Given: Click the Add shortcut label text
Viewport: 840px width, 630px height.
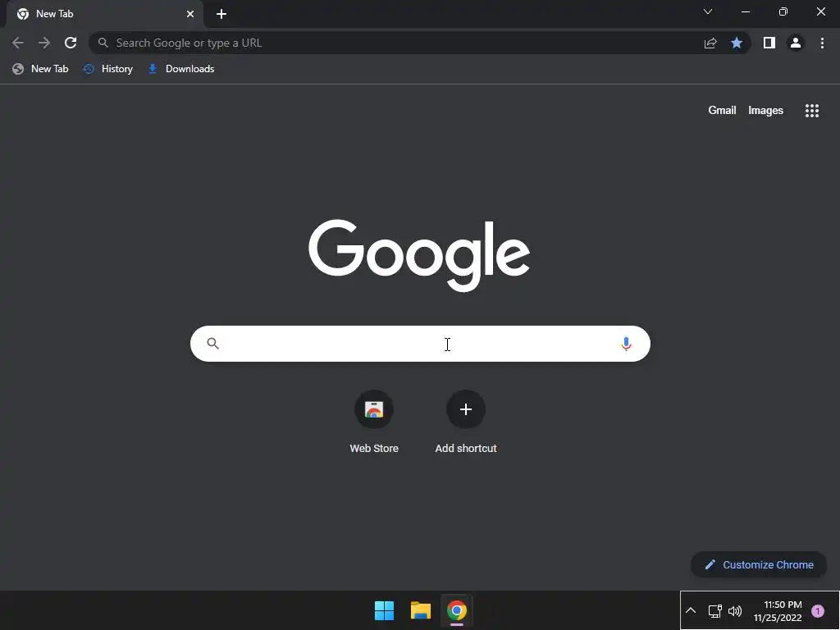Looking at the screenshot, I should click(466, 449).
